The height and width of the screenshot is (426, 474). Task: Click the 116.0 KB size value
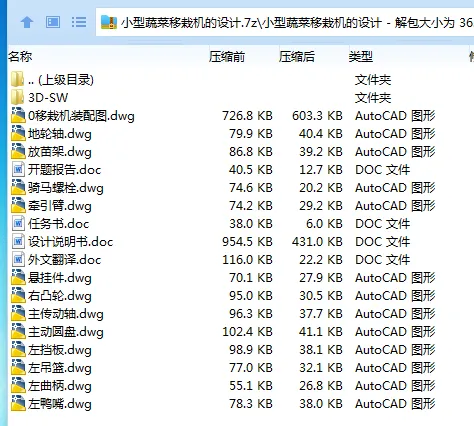(x=247, y=260)
